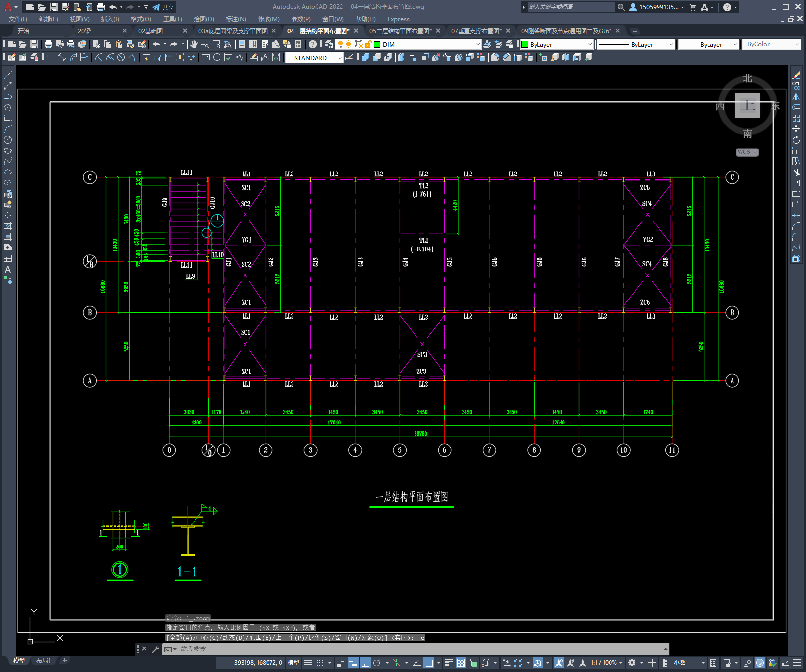Select the Table draw tool
The width and height of the screenshot is (806, 672).
[x=8, y=258]
